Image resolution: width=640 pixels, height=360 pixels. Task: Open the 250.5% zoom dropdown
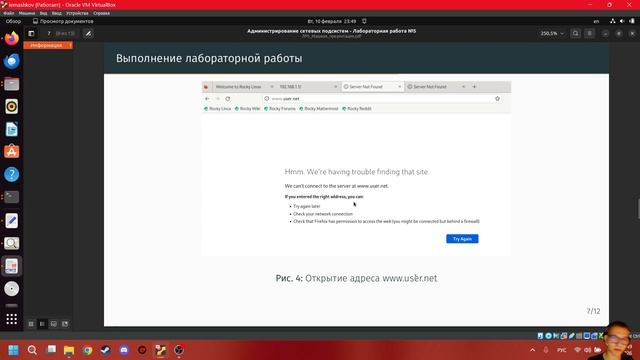pos(552,33)
